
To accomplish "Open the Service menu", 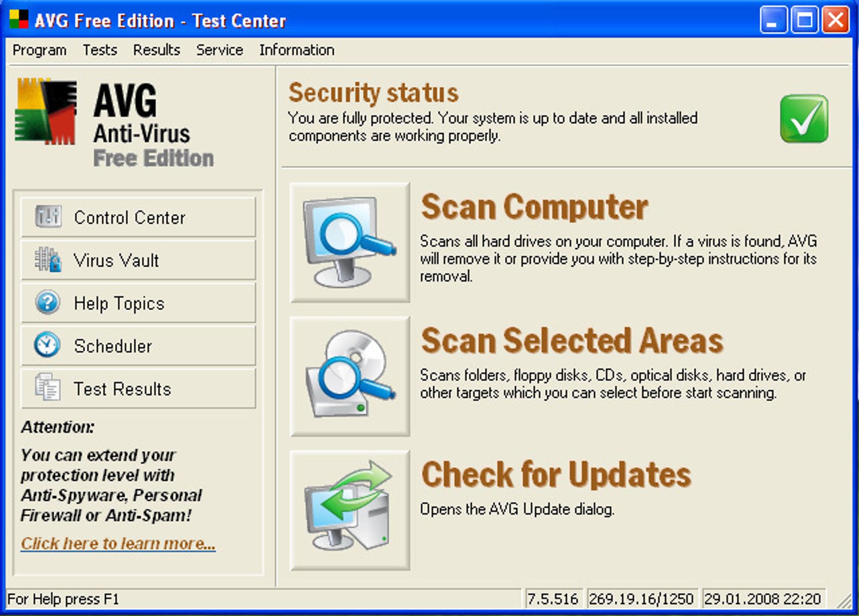I will [219, 50].
